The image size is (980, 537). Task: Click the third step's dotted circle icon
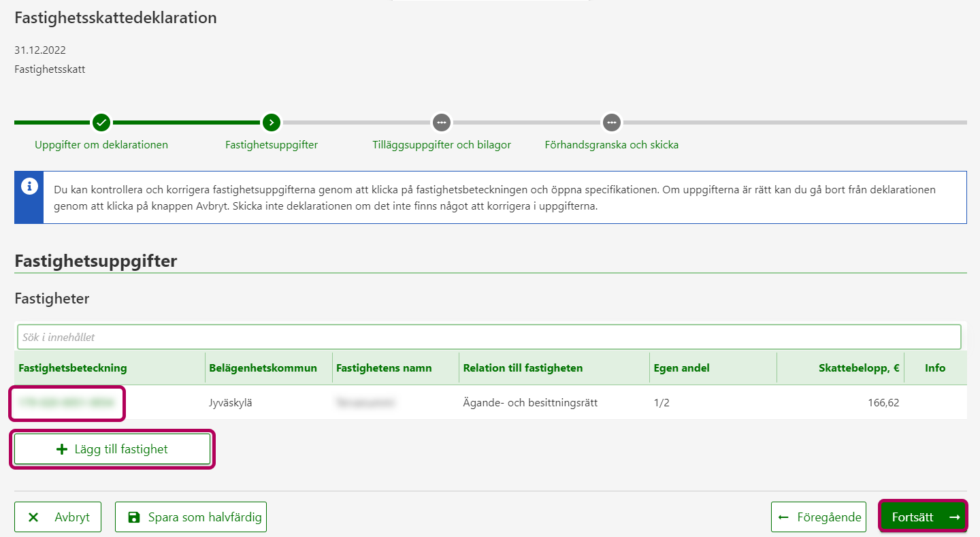pos(442,123)
